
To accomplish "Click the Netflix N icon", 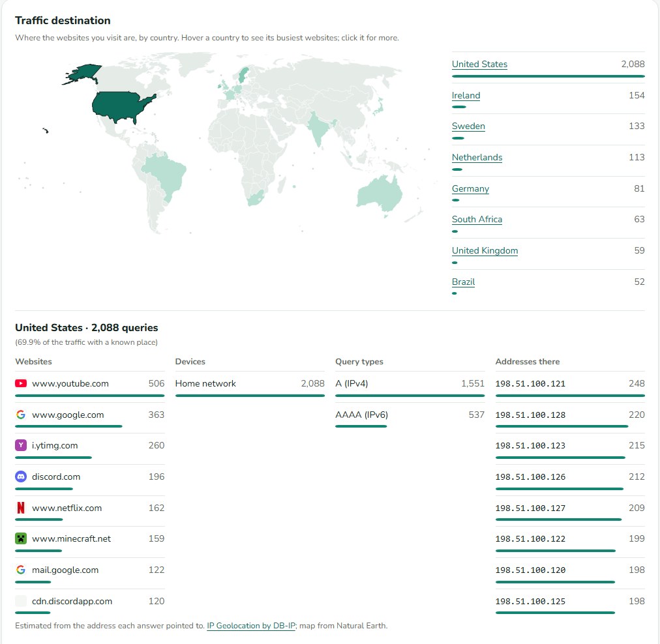I will [x=21, y=508].
